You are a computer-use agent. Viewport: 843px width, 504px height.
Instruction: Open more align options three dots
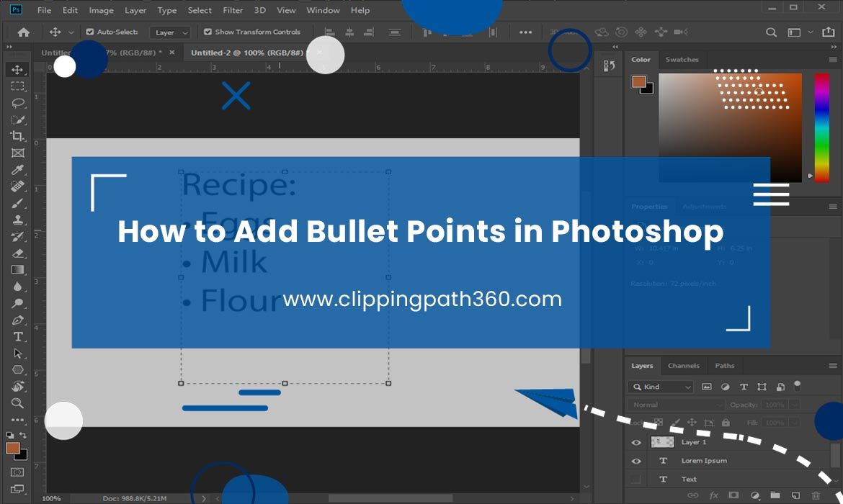pos(525,32)
